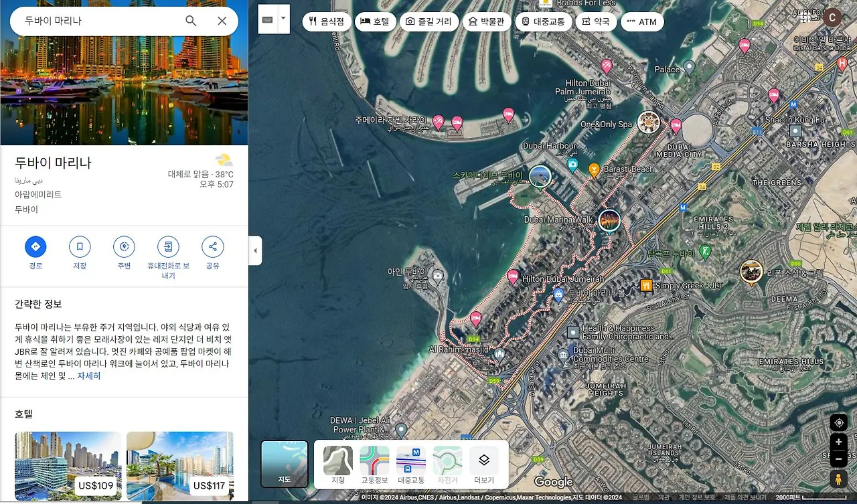Search nearby with the 주변 icon

124,247
